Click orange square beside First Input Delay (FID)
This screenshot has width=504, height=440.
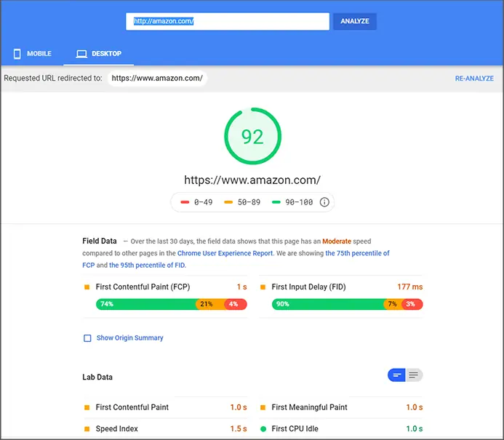click(x=263, y=287)
